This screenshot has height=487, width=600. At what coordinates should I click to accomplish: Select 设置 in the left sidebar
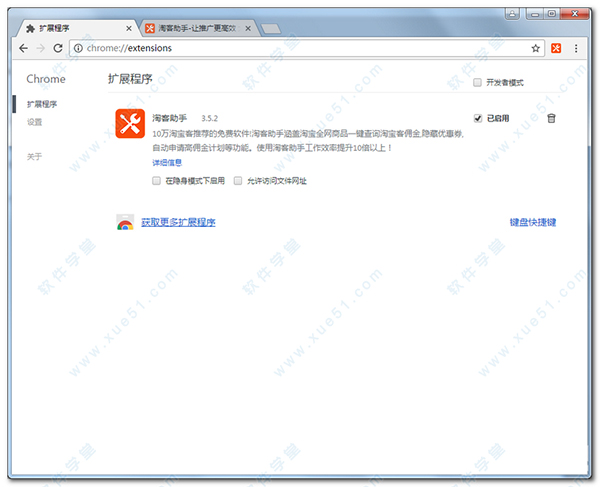35,122
